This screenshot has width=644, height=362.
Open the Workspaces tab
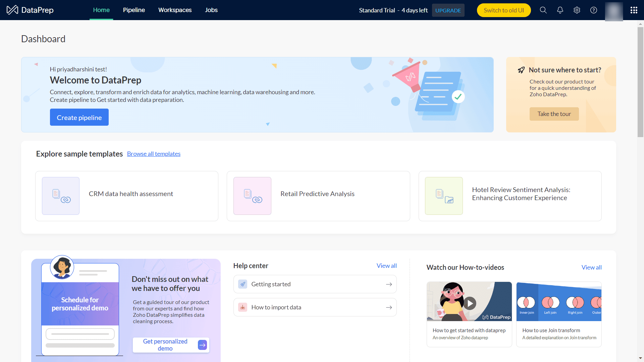[175, 10]
